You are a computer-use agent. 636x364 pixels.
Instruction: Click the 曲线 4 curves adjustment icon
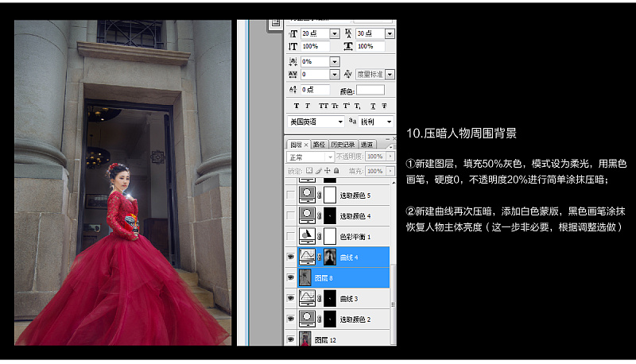click(307, 257)
